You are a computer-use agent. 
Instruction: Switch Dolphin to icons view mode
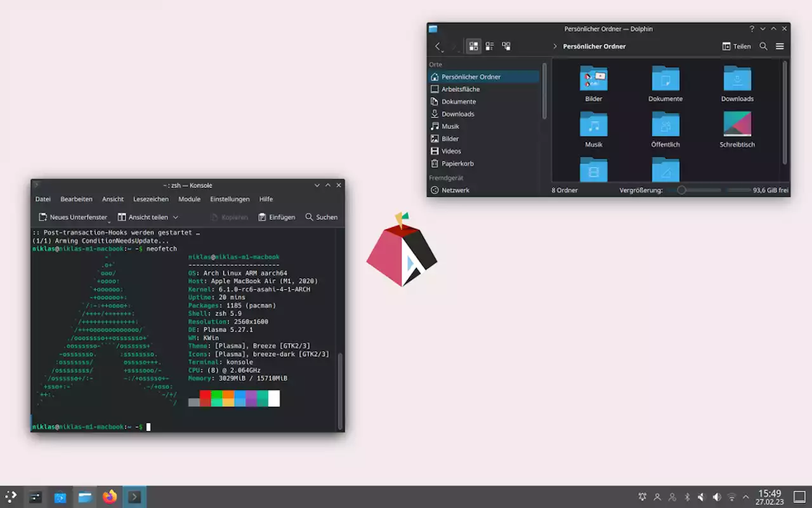pyautogui.click(x=473, y=46)
